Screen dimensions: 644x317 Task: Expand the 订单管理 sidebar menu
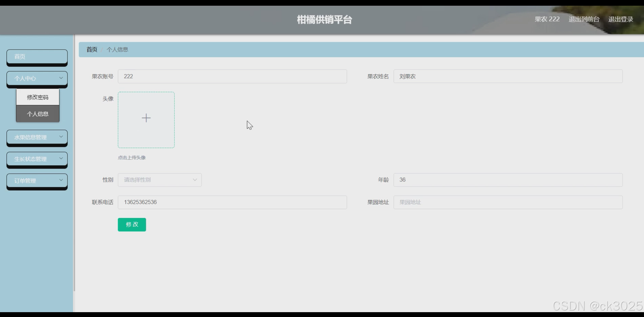(37, 181)
